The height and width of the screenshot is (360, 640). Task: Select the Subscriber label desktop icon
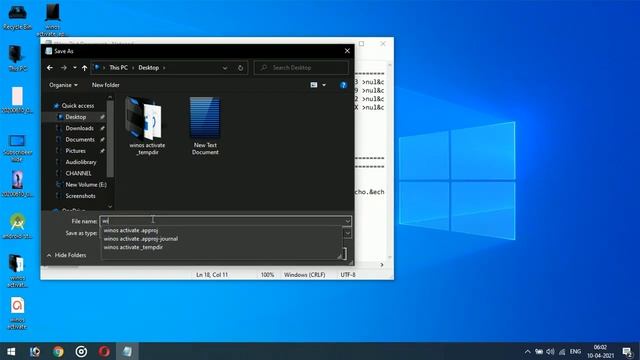coord(17,148)
